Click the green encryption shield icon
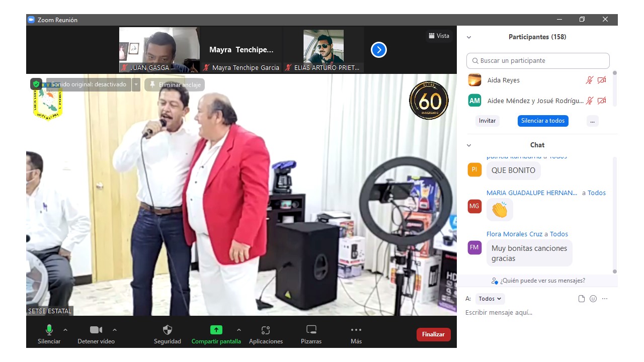The width and height of the screenshot is (644, 362). [x=36, y=84]
